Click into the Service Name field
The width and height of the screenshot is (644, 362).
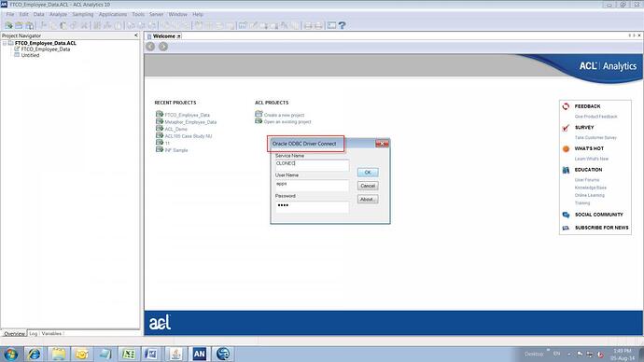[312, 165]
